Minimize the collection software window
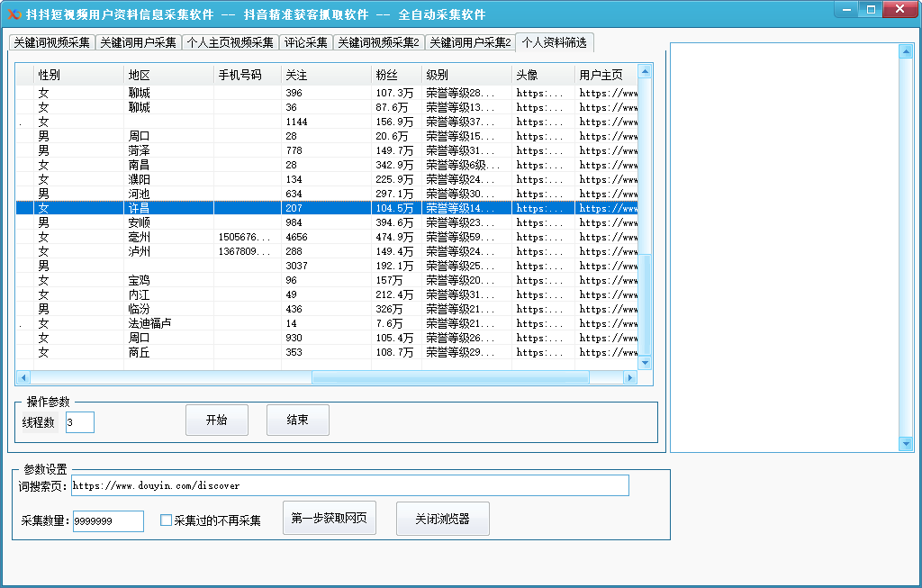The height and width of the screenshot is (588, 922). coord(846,9)
